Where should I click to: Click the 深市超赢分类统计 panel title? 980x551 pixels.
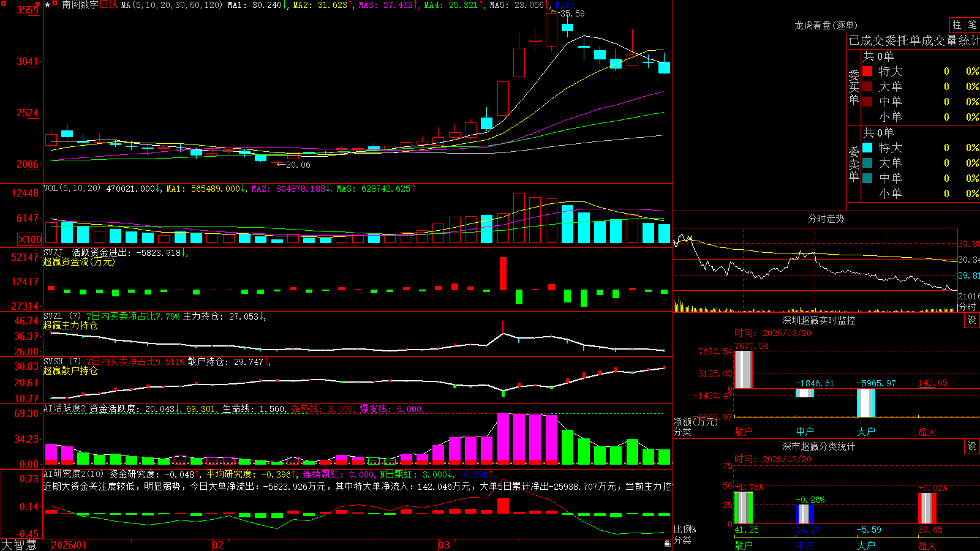[819, 446]
